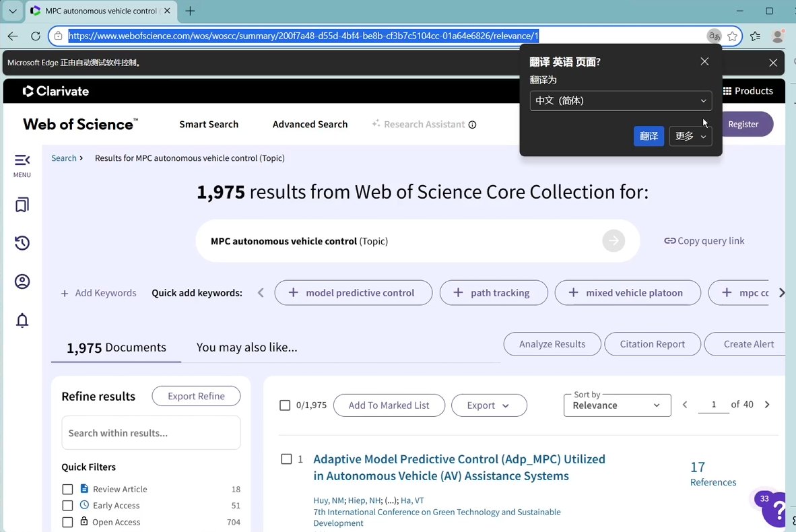This screenshot has height=532, width=796.
Task: Show previous quick add keywords
Action: (x=261, y=293)
